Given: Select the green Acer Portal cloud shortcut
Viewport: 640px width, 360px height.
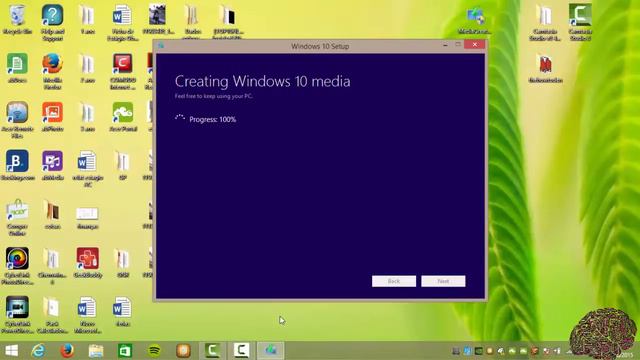Looking at the screenshot, I should click(x=122, y=116).
